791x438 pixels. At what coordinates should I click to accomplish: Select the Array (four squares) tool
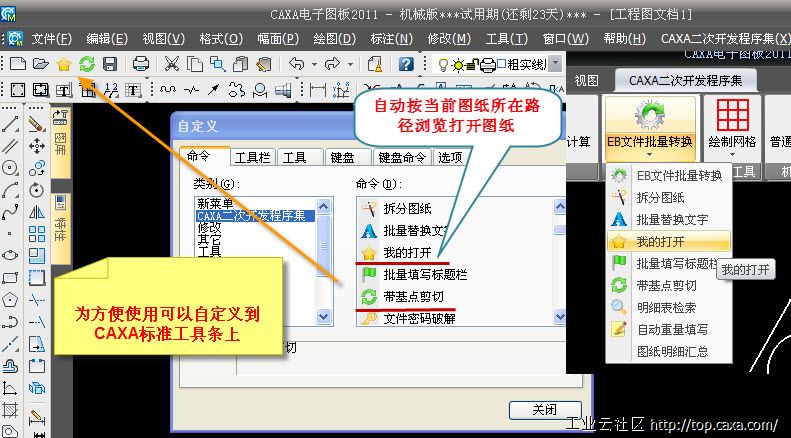click(37, 234)
